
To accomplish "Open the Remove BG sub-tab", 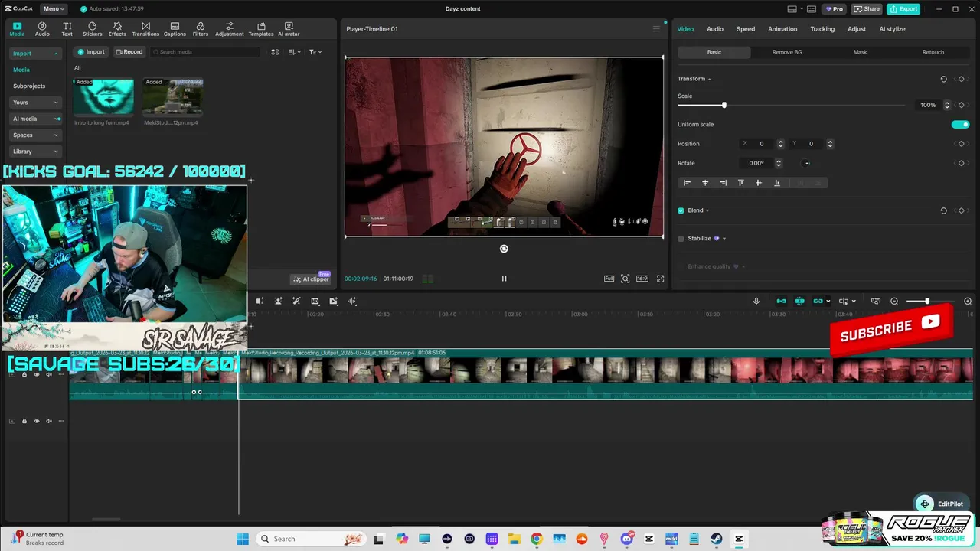I will tap(787, 52).
